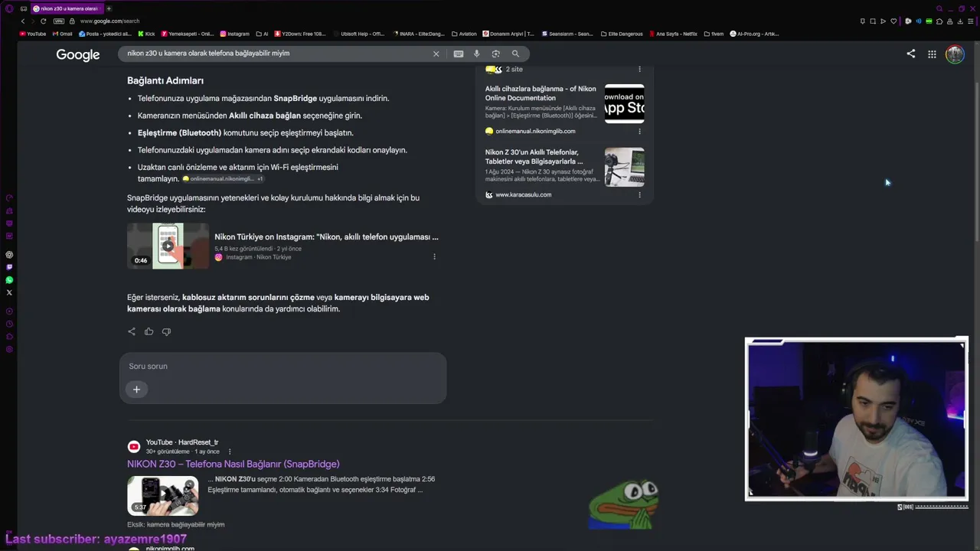Toggle the VPN badge in address bar
980x551 pixels.
(x=59, y=21)
